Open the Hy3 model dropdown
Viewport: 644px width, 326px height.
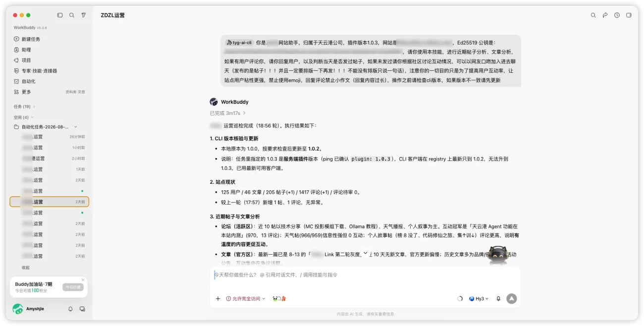coord(479,299)
